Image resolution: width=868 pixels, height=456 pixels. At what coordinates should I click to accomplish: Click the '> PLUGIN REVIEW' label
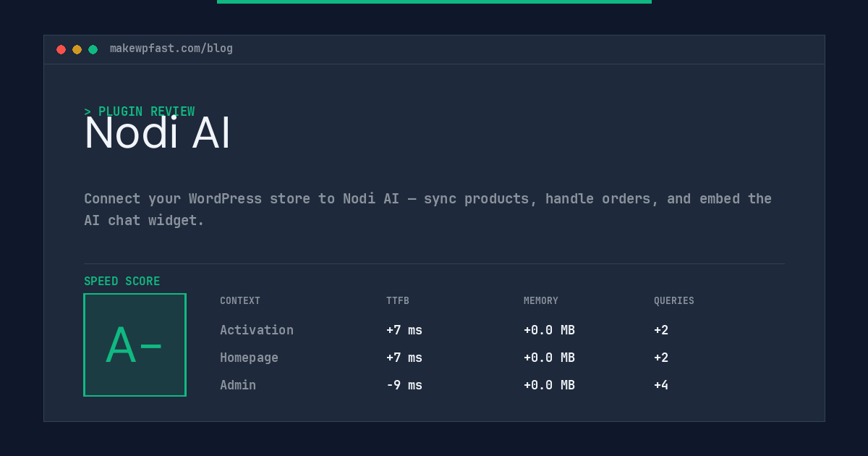point(140,111)
